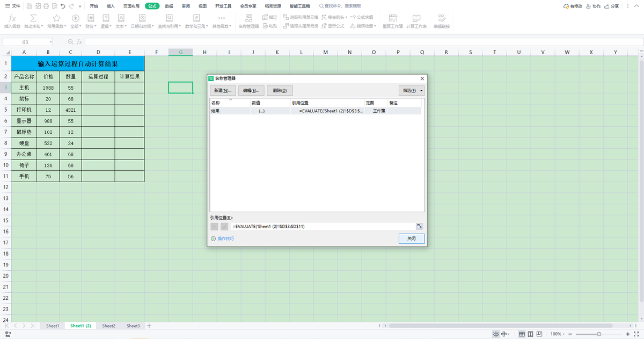The image size is (644, 339).
Task: Click the range picker icon in Name Manager
Action: [x=420, y=227]
